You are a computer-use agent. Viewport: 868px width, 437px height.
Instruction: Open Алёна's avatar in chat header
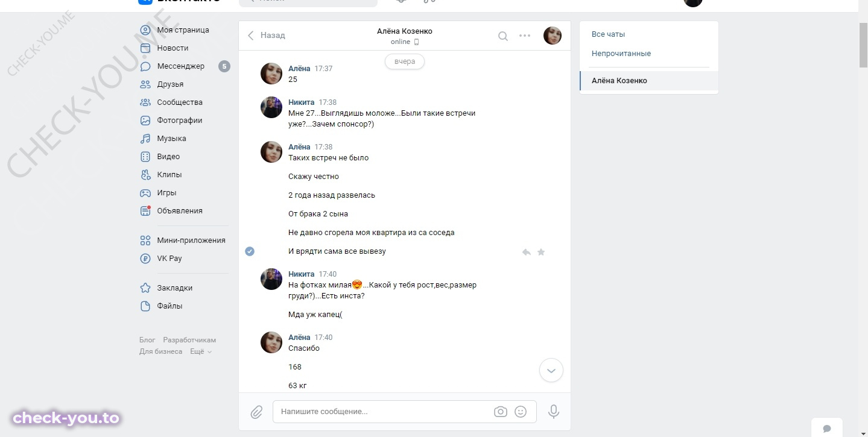coord(553,36)
